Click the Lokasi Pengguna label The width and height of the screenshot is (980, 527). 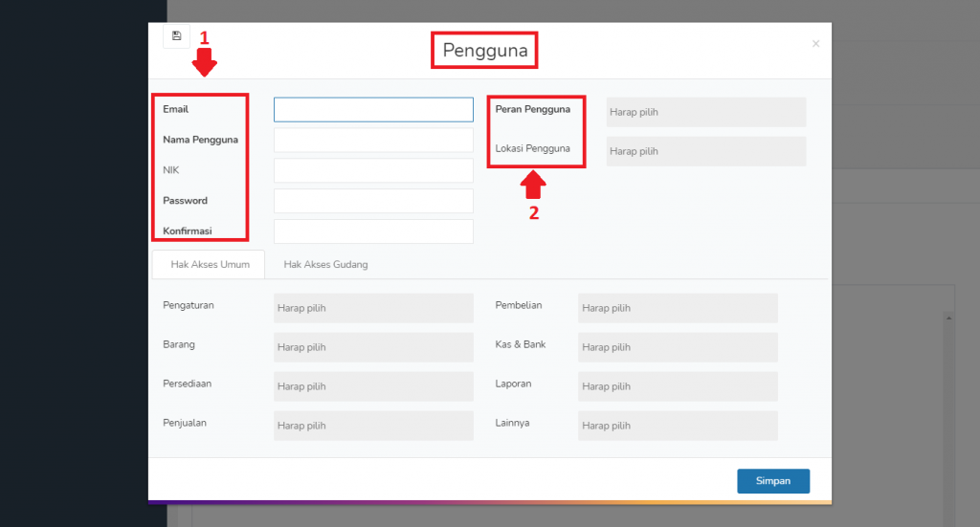532,148
